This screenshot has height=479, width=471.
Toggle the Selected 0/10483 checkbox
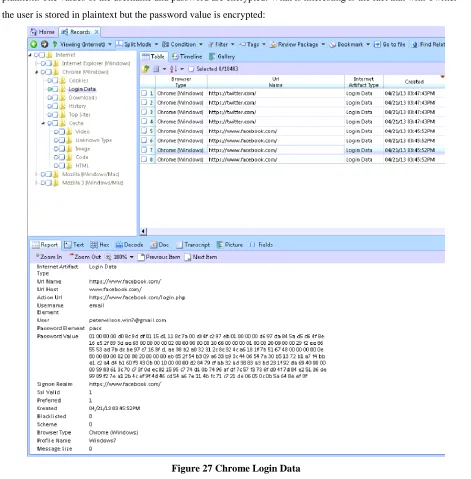point(191,69)
